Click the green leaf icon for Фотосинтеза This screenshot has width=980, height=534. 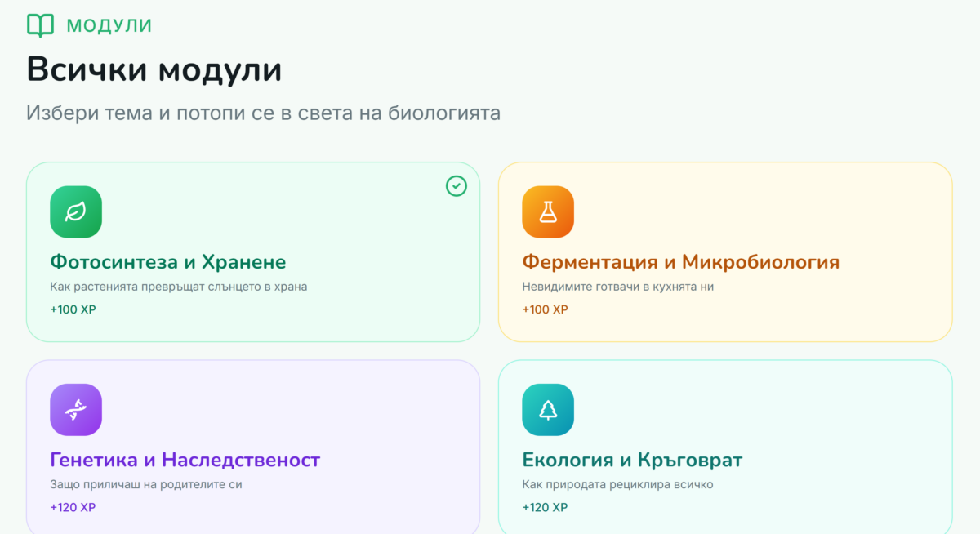pos(76,212)
